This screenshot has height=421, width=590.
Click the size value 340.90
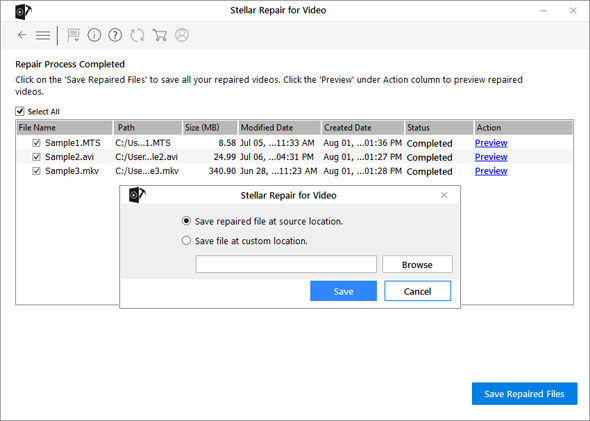[x=222, y=171]
